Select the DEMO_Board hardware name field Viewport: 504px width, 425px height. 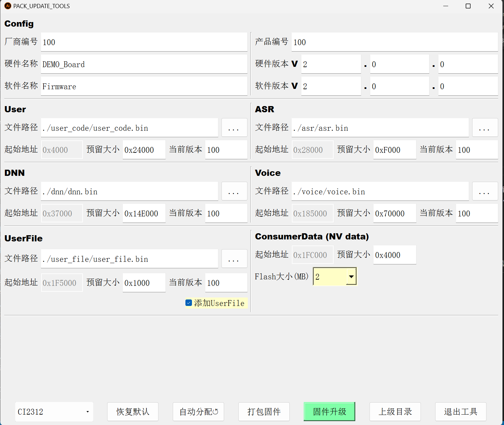pos(144,64)
